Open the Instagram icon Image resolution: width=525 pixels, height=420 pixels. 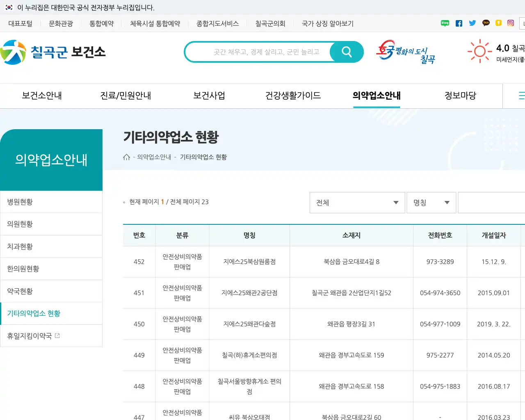511,23
